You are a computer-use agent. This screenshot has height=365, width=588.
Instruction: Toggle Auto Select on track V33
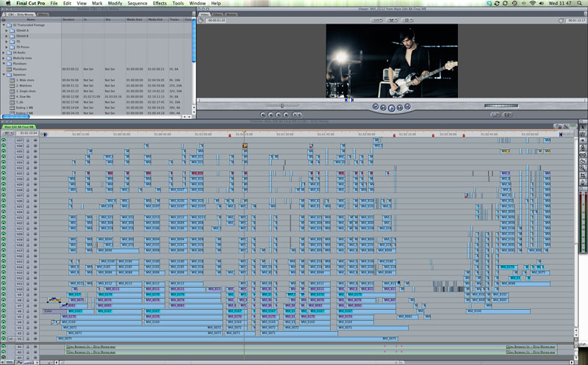coord(35,162)
